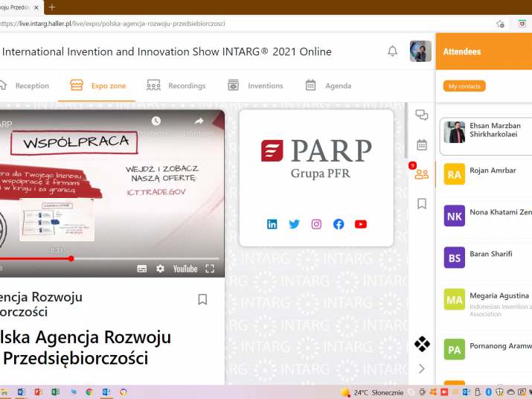The width and height of the screenshot is (532, 399).
Task: Go to the Agenda tab
Action: (328, 86)
